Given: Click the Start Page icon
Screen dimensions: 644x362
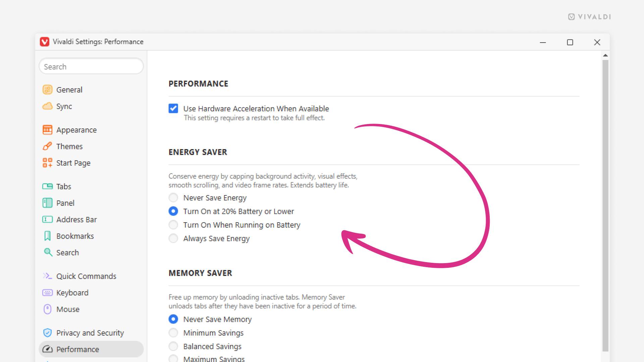Looking at the screenshot, I should click(47, 163).
